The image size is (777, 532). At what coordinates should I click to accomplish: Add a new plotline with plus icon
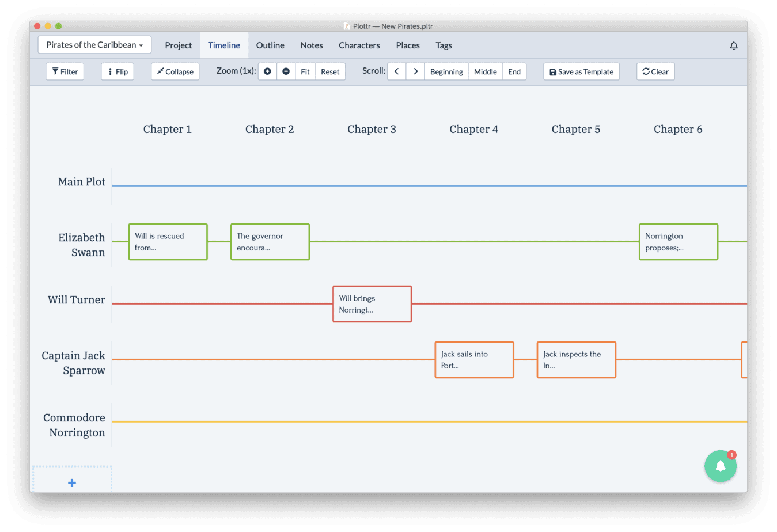[x=72, y=482]
